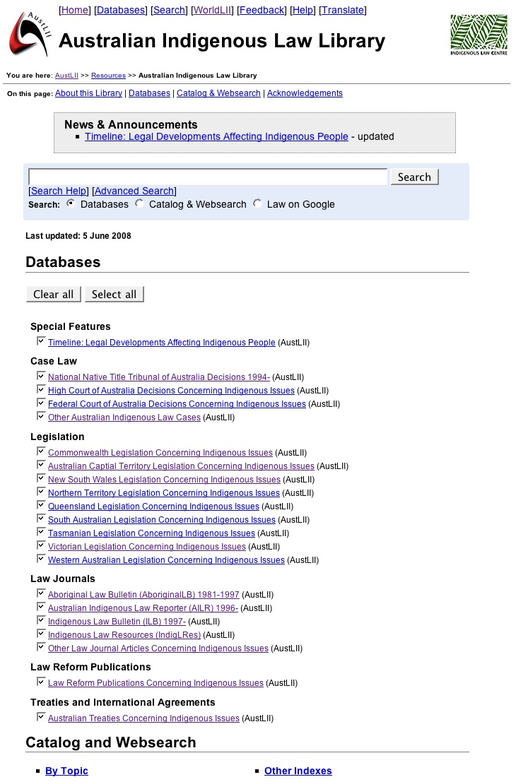Open Timeline link in News & Announcements
This screenshot has height=782, width=516.
click(x=216, y=137)
